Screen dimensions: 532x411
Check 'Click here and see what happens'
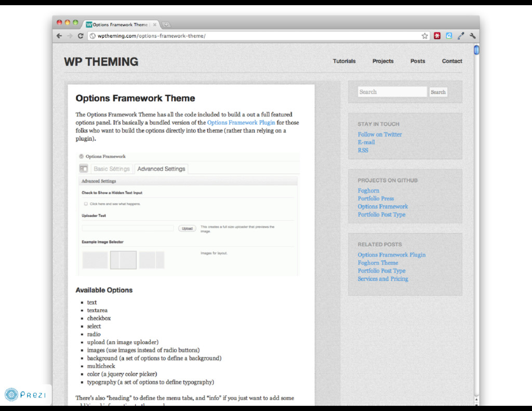(x=86, y=204)
